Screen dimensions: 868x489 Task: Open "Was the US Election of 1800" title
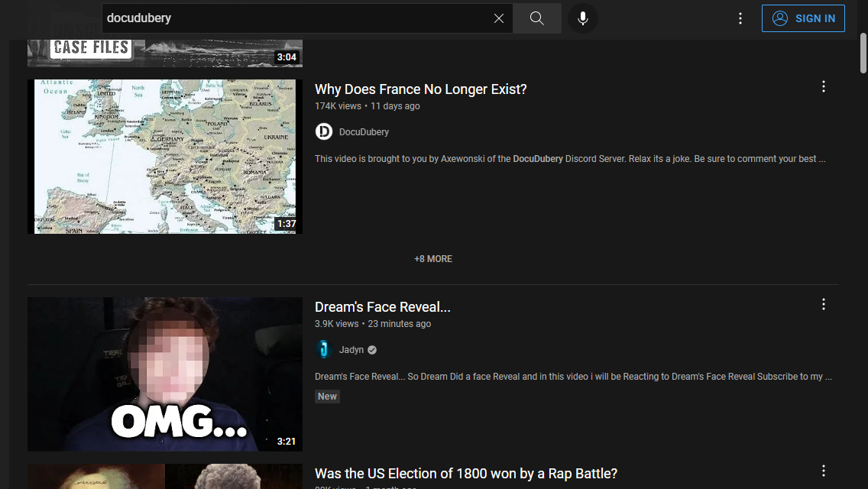point(465,474)
